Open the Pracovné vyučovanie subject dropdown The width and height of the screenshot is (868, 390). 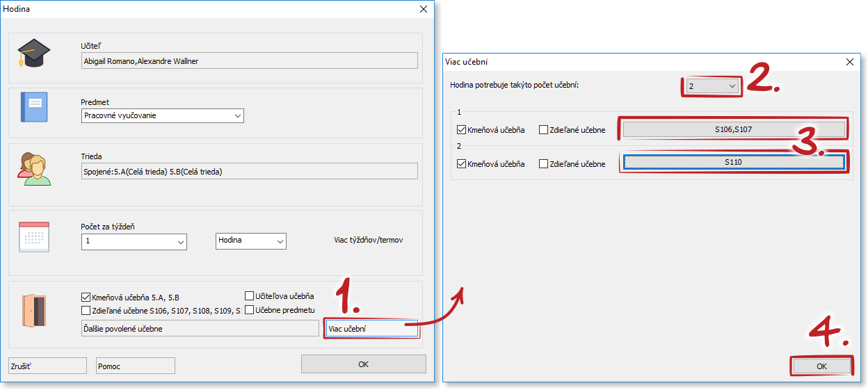tap(163, 115)
